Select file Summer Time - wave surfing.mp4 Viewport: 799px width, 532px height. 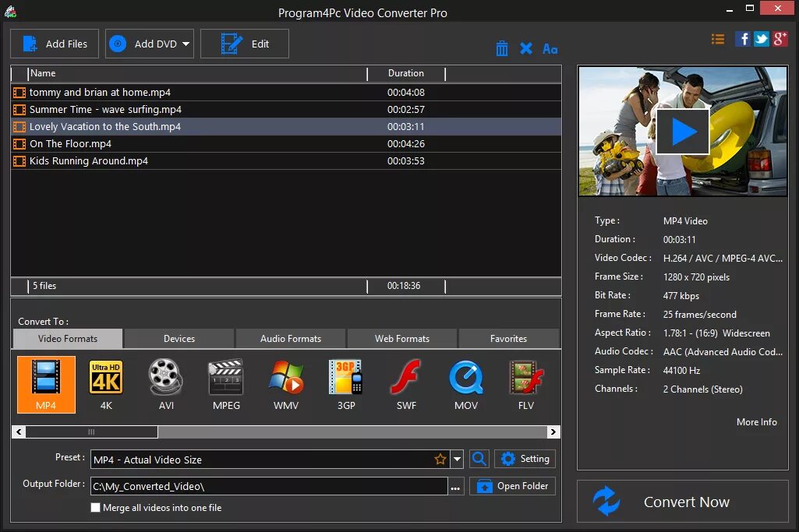286,110
